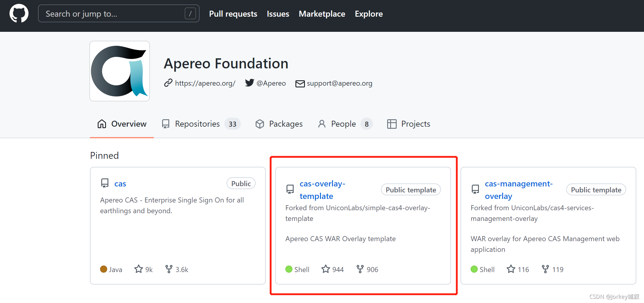This screenshot has width=644, height=303.
Task: Click the chain link icon beside apereo.org
Action: 168,83
